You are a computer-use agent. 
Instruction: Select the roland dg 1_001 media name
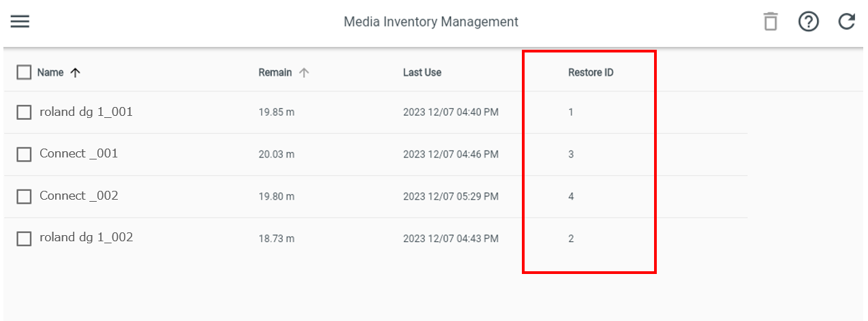[x=86, y=112]
